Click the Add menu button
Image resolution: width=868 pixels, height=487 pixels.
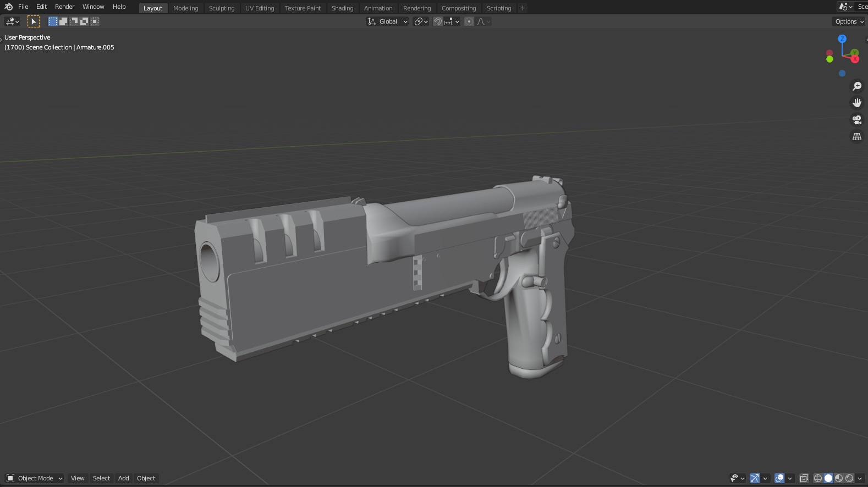[x=123, y=478]
